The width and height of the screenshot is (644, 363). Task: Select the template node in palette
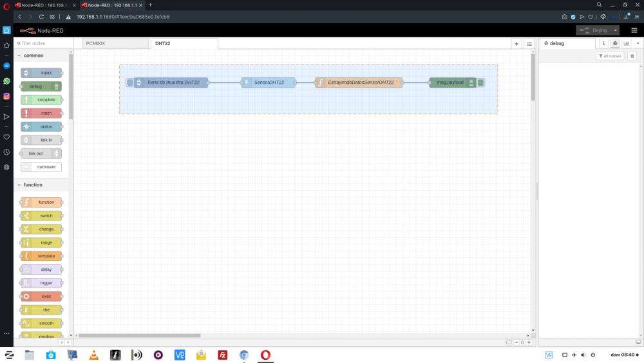(41, 256)
